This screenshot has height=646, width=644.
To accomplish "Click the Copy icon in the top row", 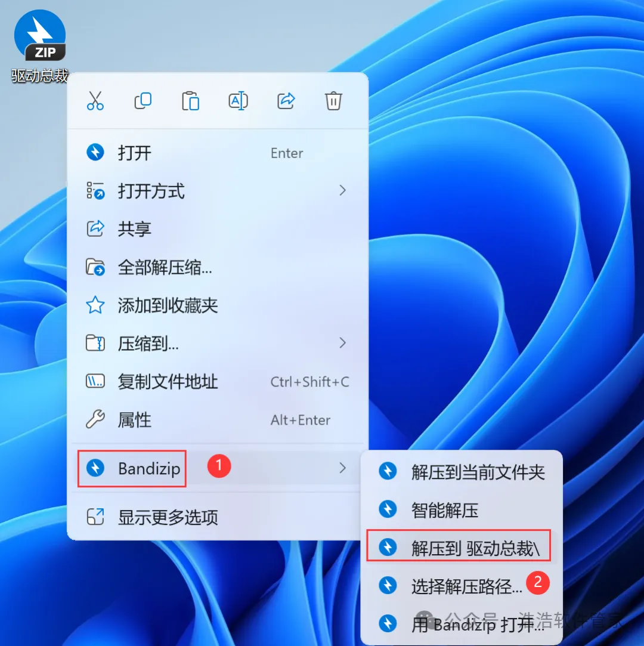I will click(x=143, y=101).
